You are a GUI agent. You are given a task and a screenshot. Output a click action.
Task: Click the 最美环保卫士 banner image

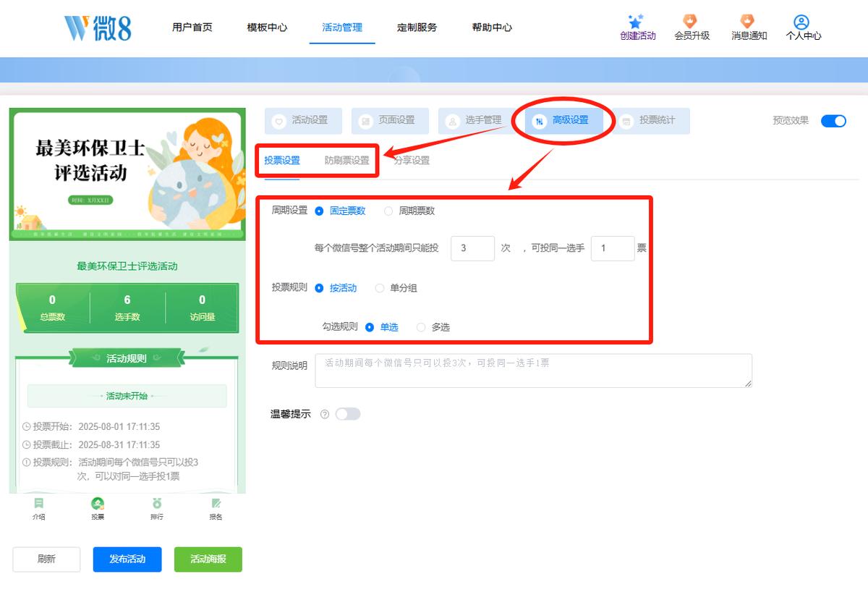(x=127, y=174)
